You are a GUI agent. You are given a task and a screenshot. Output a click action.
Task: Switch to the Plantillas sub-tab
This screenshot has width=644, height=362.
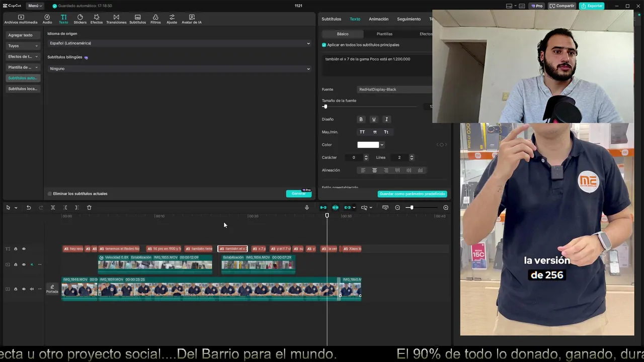point(384,34)
